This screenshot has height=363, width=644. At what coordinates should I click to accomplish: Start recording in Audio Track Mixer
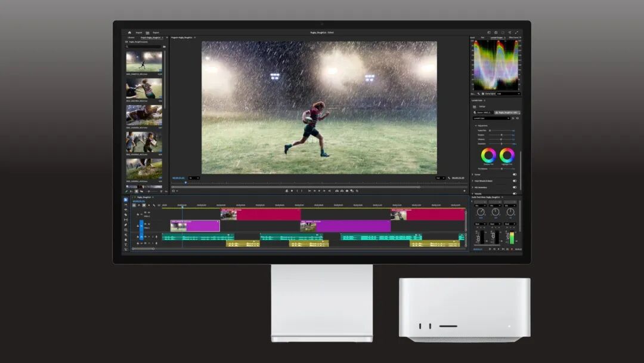click(x=512, y=249)
